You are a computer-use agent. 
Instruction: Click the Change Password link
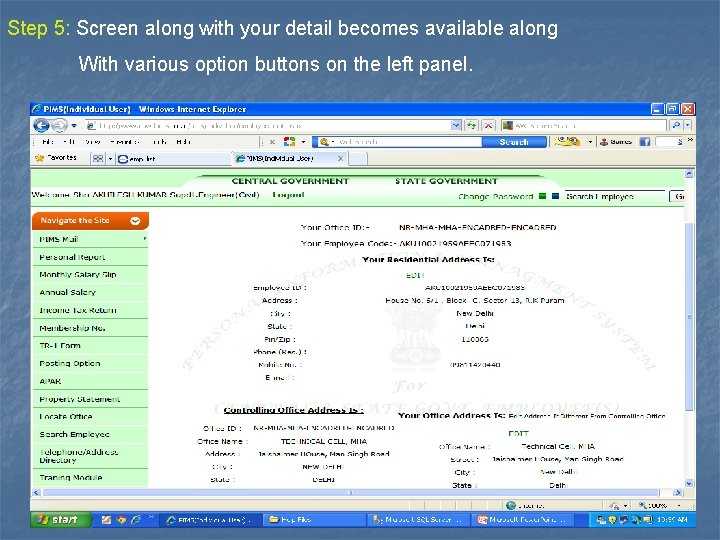(495, 197)
